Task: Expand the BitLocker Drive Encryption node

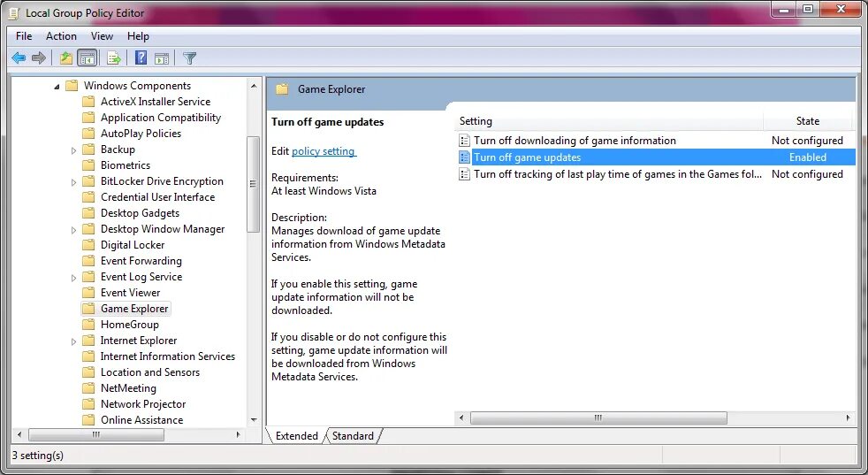Action: (73, 182)
